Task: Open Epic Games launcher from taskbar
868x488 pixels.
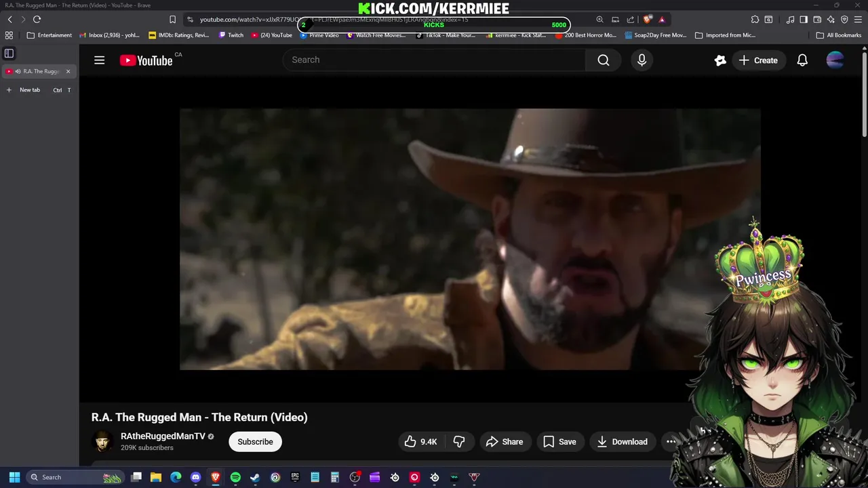Action: pos(295,477)
